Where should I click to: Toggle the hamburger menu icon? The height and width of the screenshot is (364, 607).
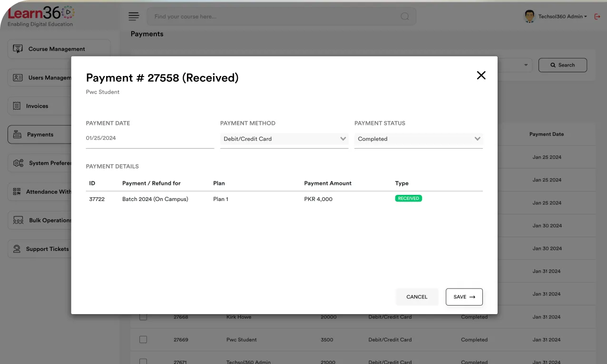point(134,17)
